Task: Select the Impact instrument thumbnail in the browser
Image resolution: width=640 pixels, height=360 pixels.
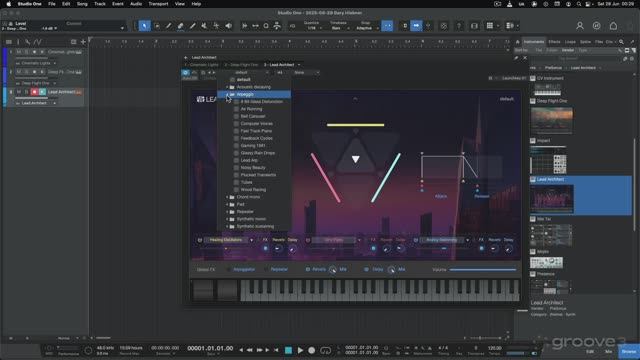Action: pos(548,160)
